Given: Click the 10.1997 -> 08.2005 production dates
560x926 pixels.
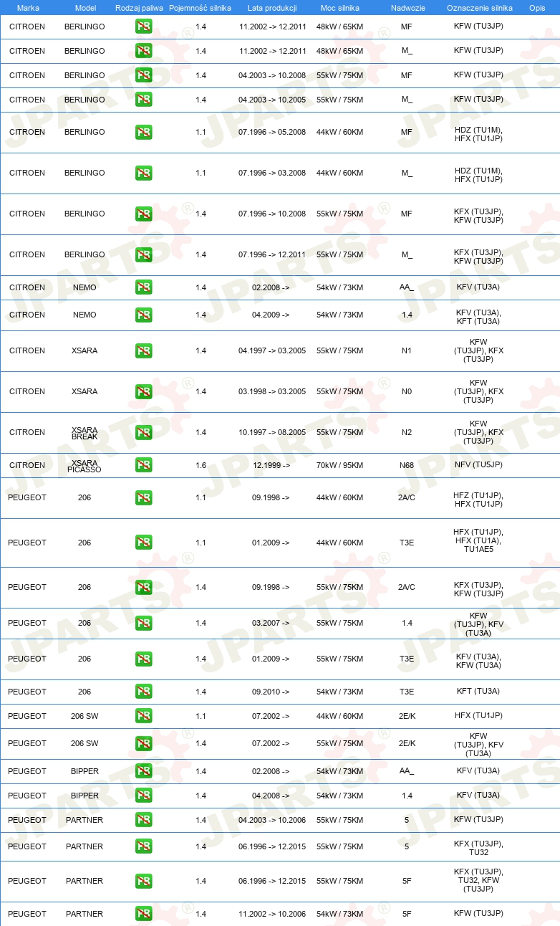Looking at the screenshot, I should [x=272, y=432].
